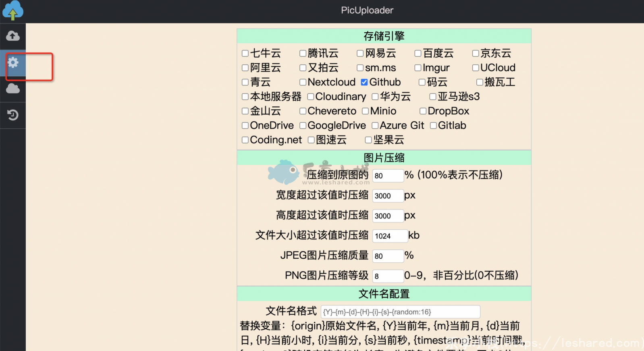
Task: Tick the Minio checkbox
Action: pyautogui.click(x=365, y=111)
